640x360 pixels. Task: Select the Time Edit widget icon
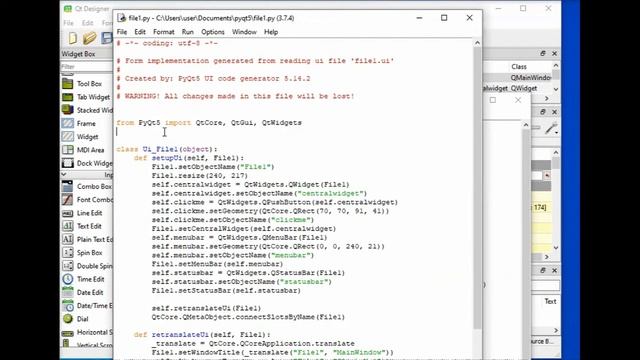pyautogui.click(x=68, y=279)
